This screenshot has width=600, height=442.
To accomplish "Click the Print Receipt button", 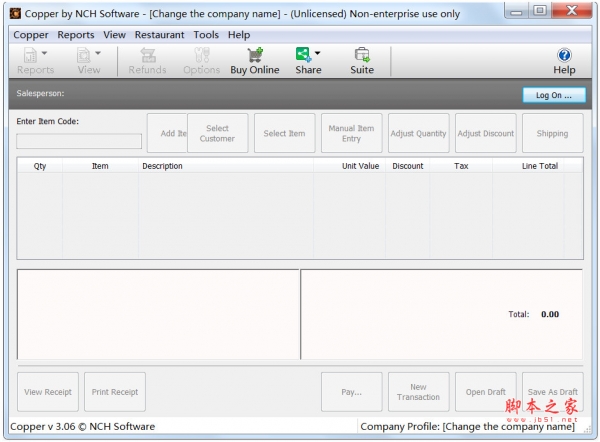I will (115, 392).
